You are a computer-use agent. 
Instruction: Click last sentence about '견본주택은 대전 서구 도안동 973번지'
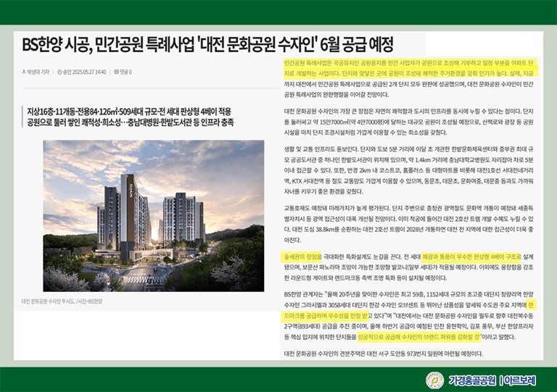pyautogui.click(x=384, y=354)
